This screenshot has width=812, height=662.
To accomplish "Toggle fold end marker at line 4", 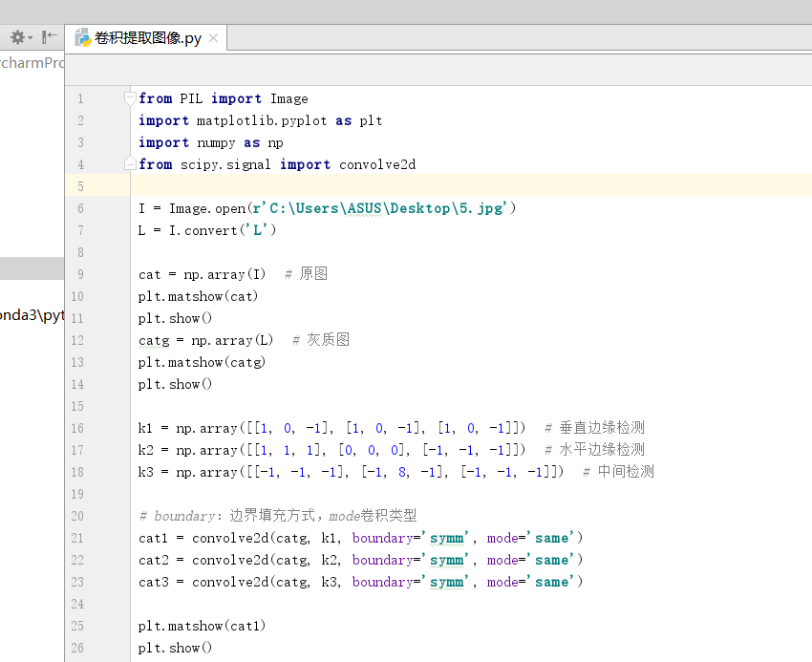I will [130, 163].
